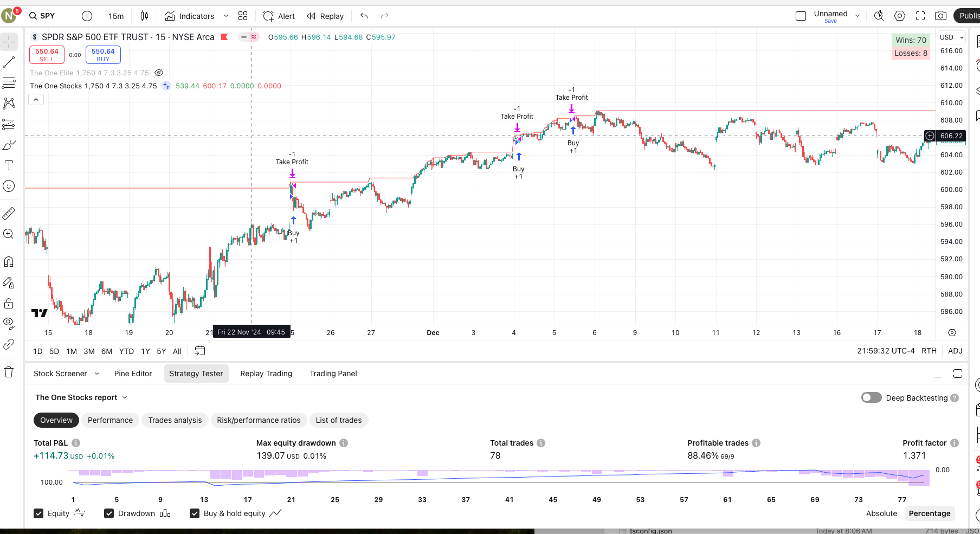Image resolution: width=980 pixels, height=534 pixels.
Task: Open the XABCD patterns tool
Action: click(x=9, y=104)
